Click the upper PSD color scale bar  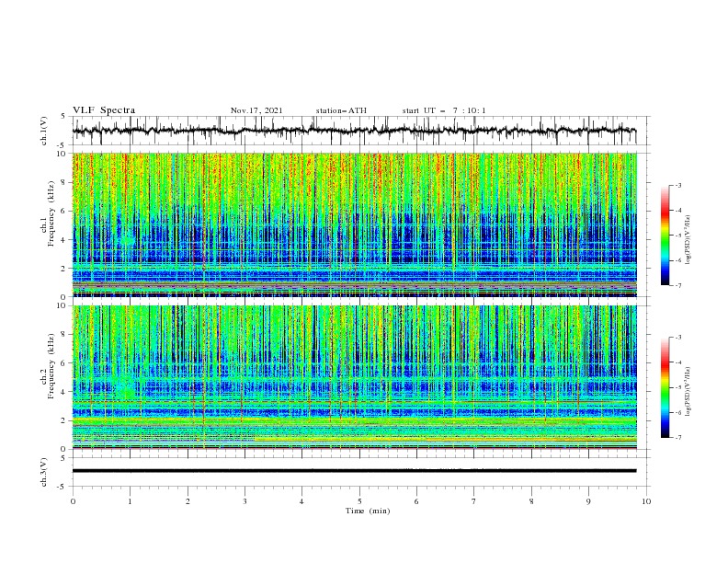coord(665,236)
